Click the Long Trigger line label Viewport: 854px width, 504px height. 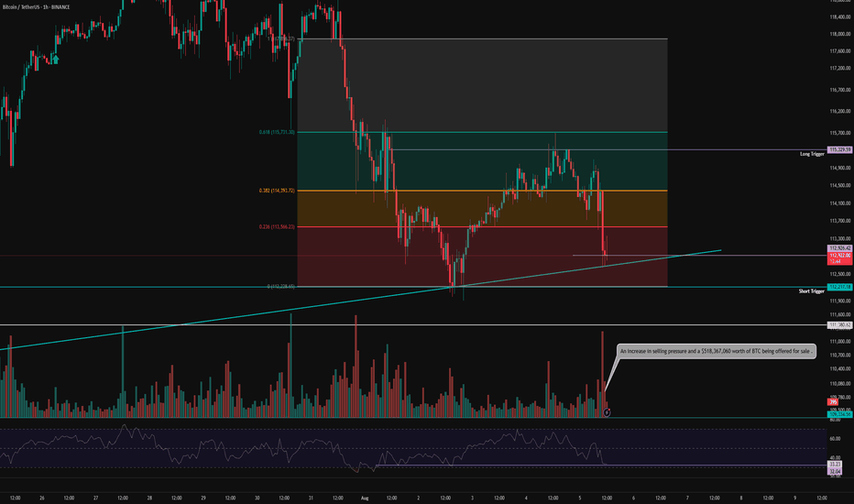pos(812,154)
